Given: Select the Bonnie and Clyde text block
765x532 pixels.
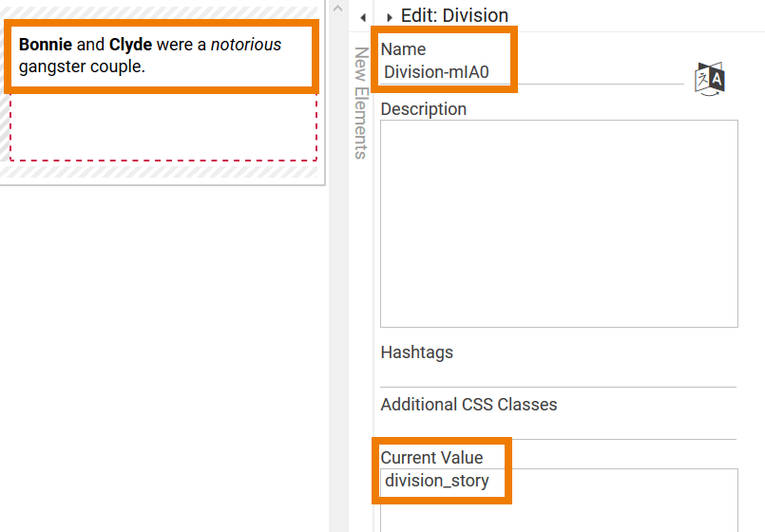Looking at the screenshot, I should (x=162, y=56).
